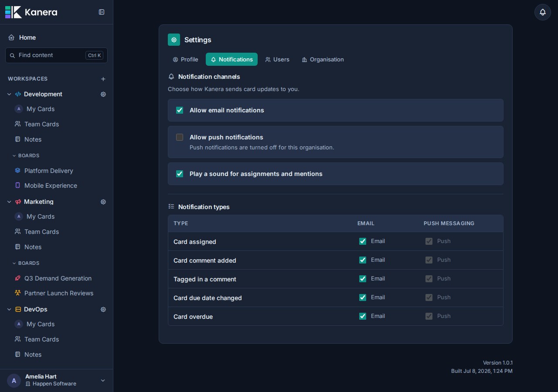Toggle Push checkbox for Card overdue
The image size is (558, 392).
[429, 316]
